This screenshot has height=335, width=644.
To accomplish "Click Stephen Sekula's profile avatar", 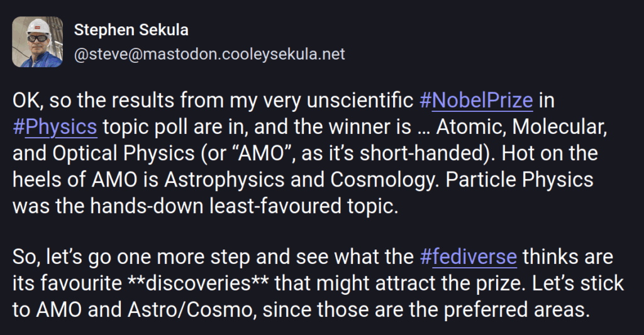I will [38, 42].
